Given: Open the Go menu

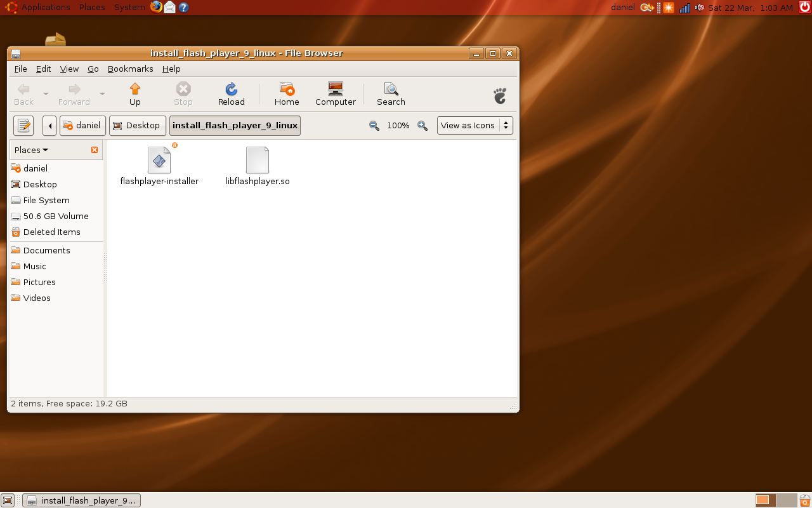Looking at the screenshot, I should [x=93, y=69].
